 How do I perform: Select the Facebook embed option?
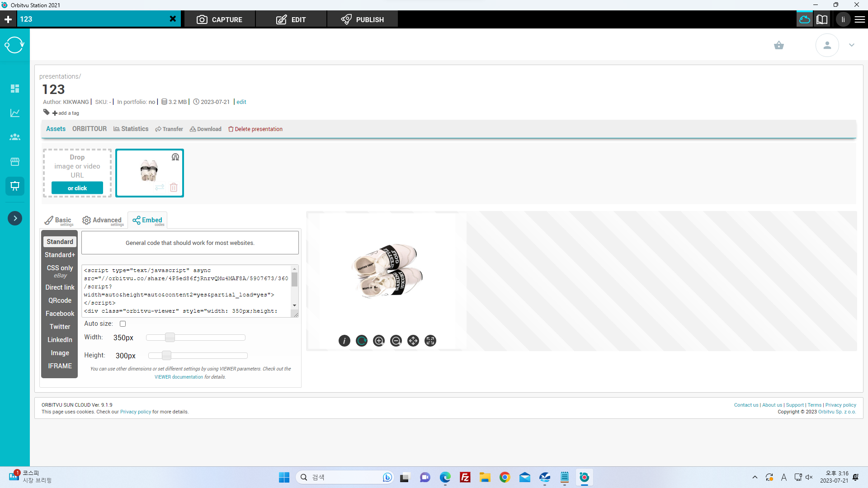(60, 314)
